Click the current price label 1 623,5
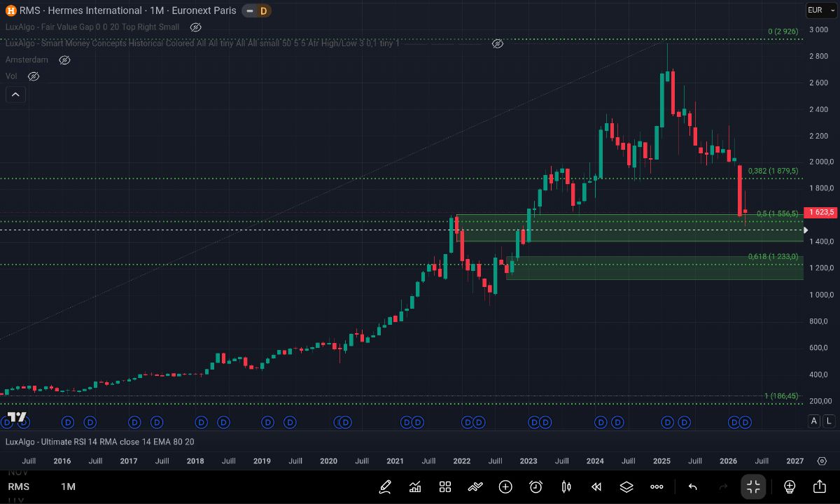 pos(820,212)
